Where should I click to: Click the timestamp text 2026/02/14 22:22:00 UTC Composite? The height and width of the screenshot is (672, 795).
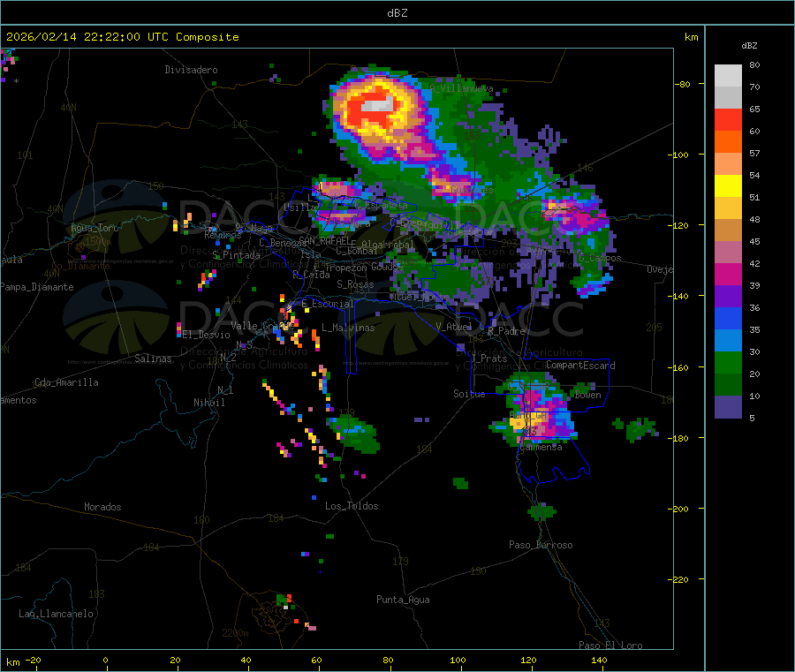[x=122, y=37]
